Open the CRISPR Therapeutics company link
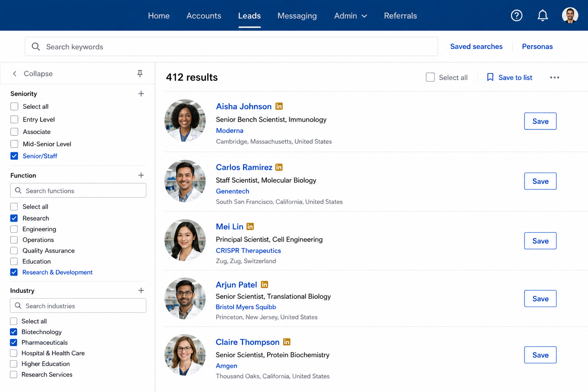The width and height of the screenshot is (588, 392). [248, 250]
